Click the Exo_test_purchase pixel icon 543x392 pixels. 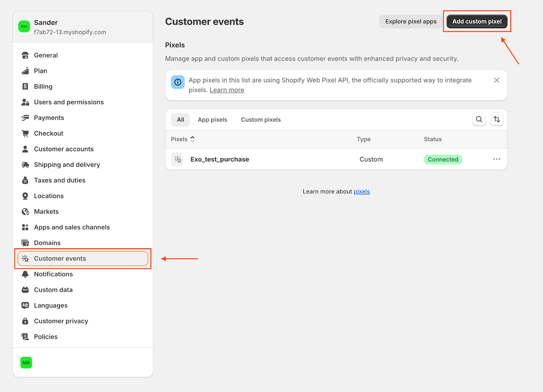[x=177, y=159]
